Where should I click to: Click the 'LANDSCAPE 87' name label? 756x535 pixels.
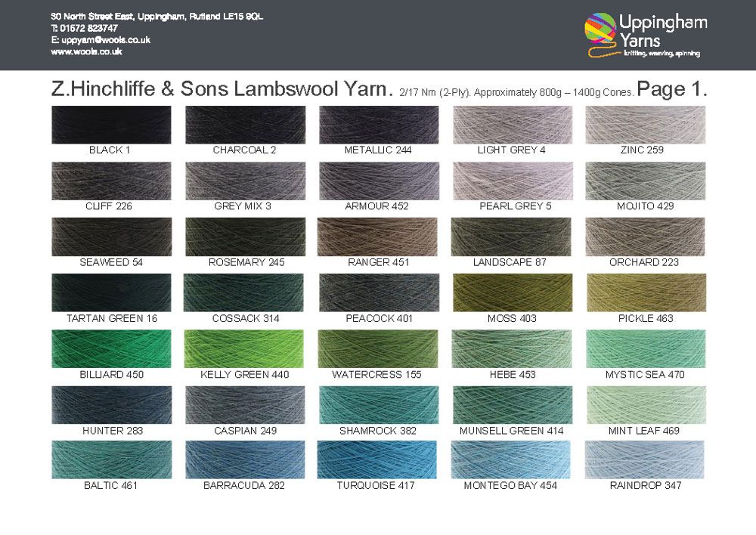coord(510,262)
